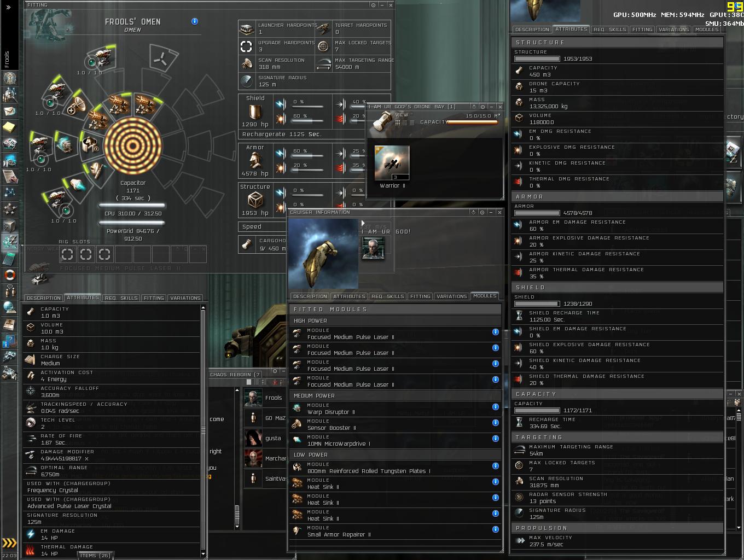This screenshot has width=744, height=560.
Task: Click the Turret Hardpoints icon in the Fitting window
Action: click(323, 29)
